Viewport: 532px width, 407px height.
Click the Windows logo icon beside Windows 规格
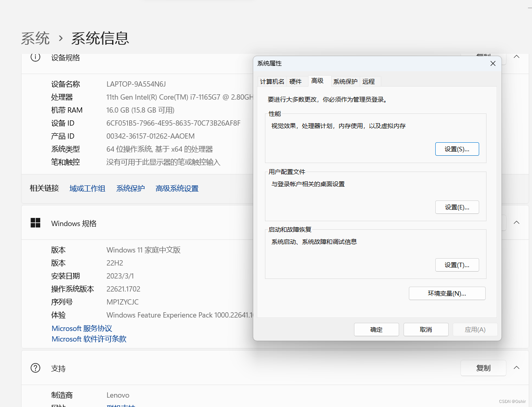(x=35, y=223)
